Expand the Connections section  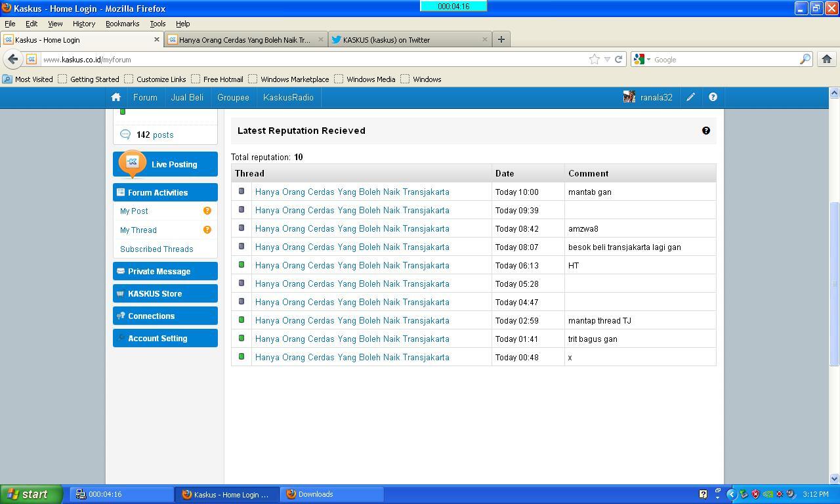point(165,316)
